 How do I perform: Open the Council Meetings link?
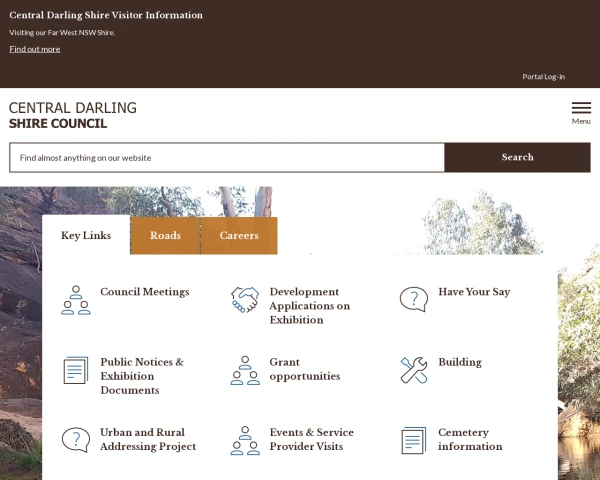145,292
